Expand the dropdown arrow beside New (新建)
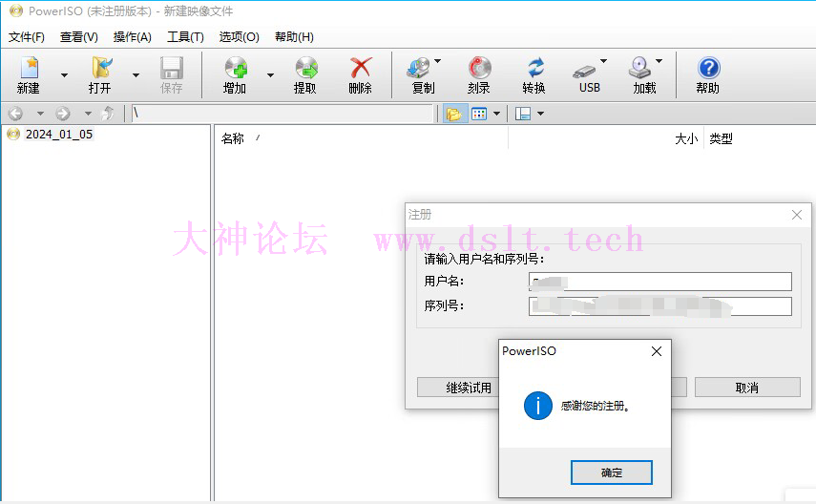Viewport: 816px width, 504px height. (64, 74)
